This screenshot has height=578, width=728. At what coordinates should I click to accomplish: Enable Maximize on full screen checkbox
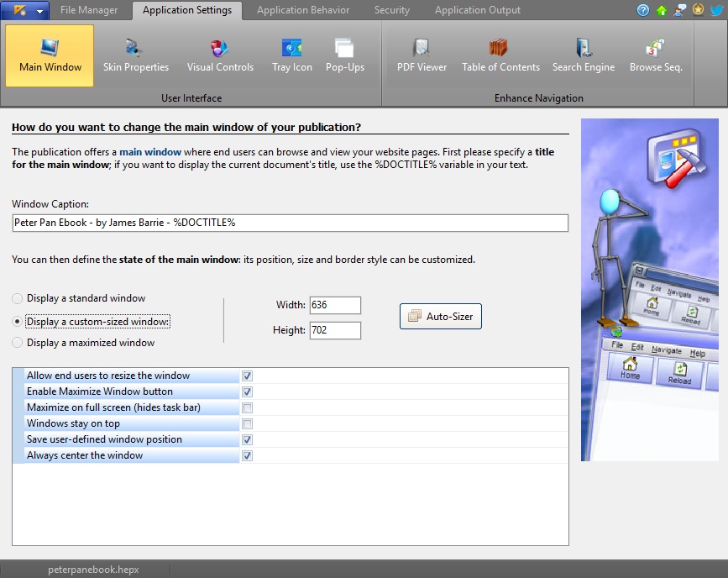click(247, 408)
